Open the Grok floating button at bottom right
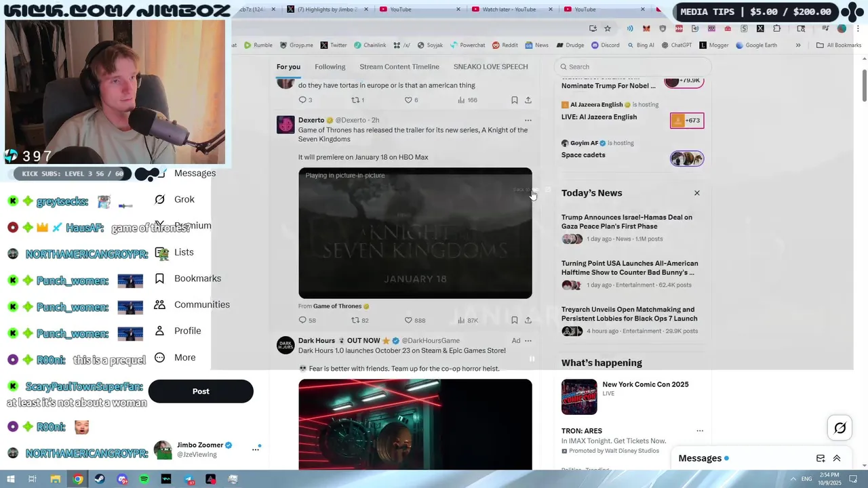The image size is (868, 488). (840, 428)
